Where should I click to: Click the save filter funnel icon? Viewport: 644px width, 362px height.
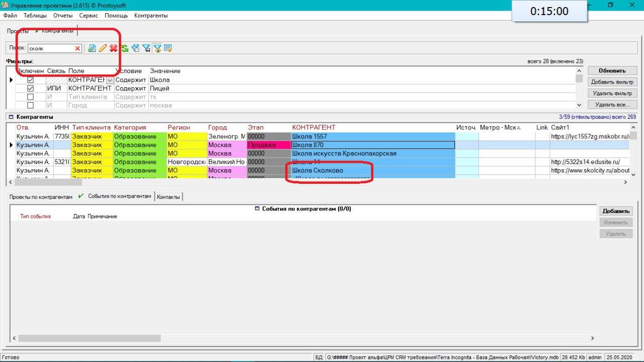click(146, 48)
